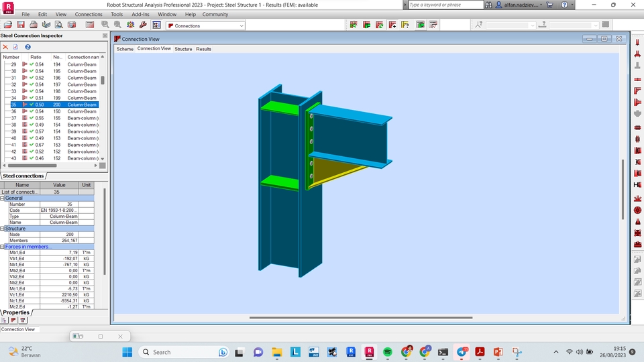Click the search keyword input field

446,5
